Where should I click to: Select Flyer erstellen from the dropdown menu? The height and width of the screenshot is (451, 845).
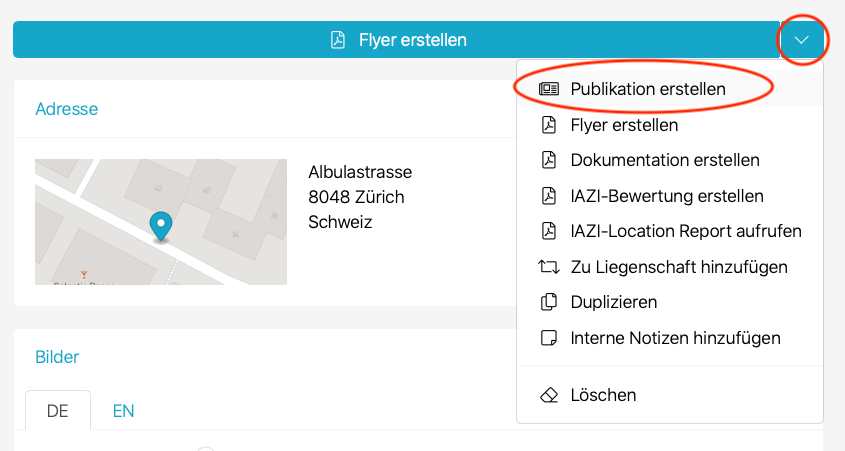pos(624,125)
